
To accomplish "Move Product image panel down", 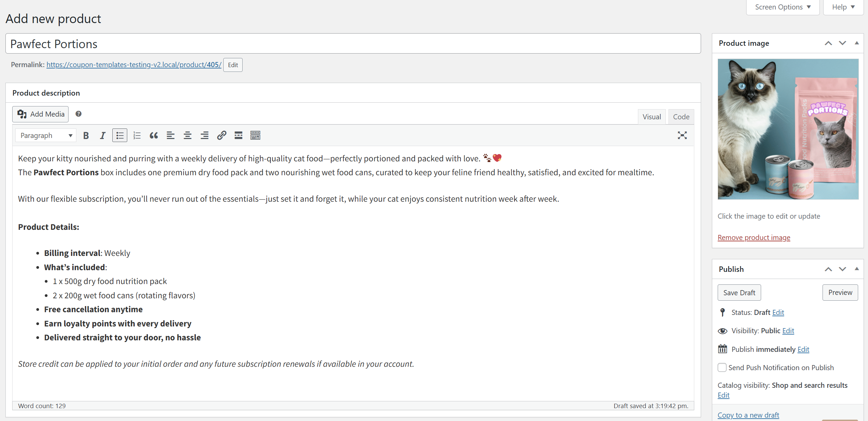I will pyautogui.click(x=843, y=43).
